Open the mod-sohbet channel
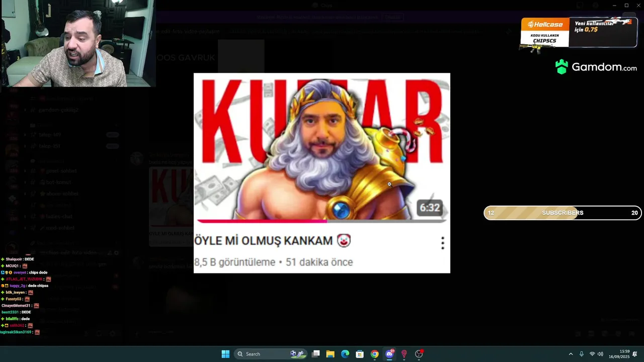The image size is (644, 362). tap(60, 228)
